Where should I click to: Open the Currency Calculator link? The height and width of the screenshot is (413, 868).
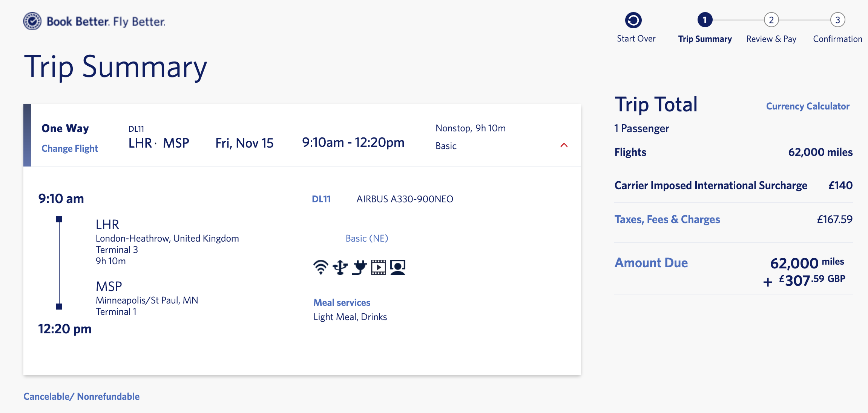[x=808, y=106]
